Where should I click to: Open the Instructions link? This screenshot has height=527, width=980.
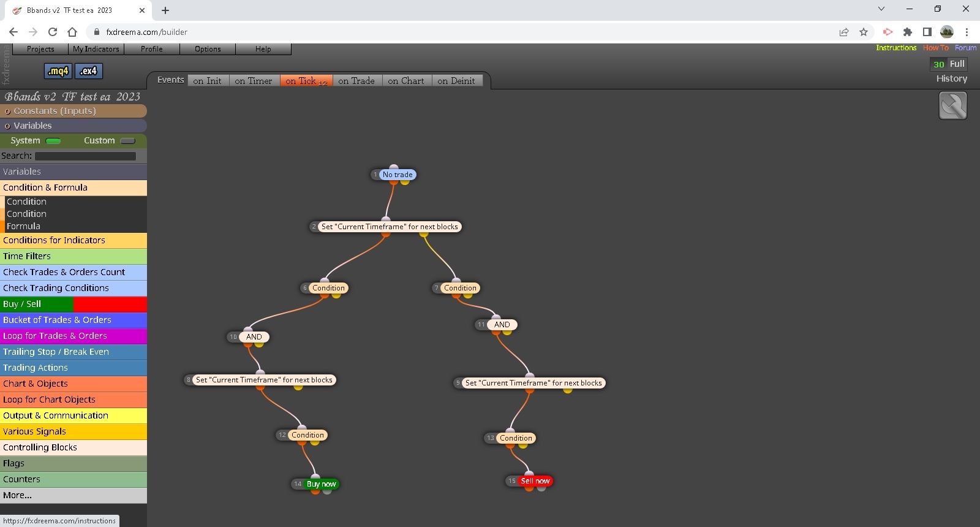pyautogui.click(x=896, y=48)
